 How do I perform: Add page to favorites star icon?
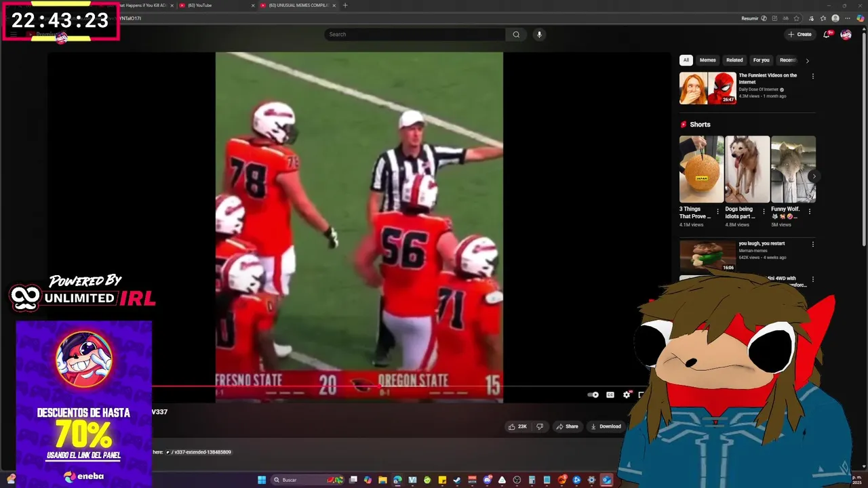pos(796,18)
